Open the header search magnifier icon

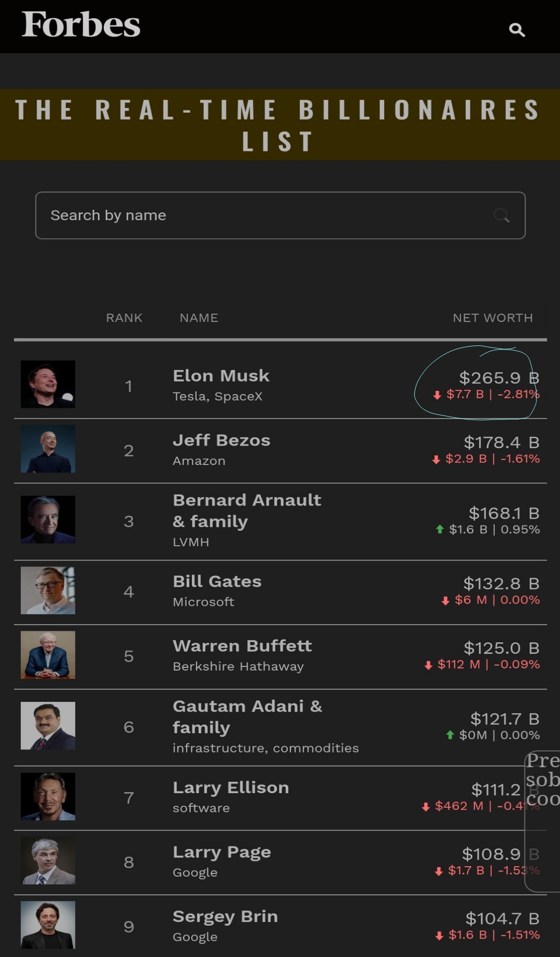pos(517,30)
